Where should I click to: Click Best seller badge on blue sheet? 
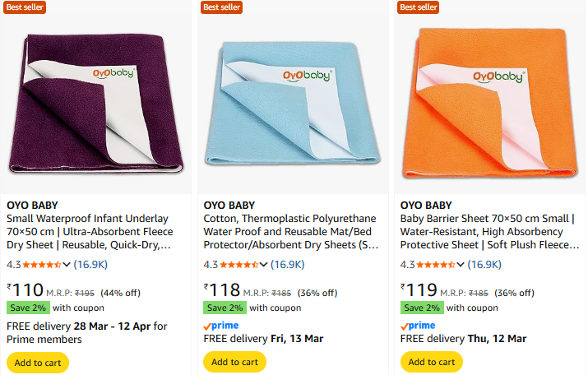(221, 7)
